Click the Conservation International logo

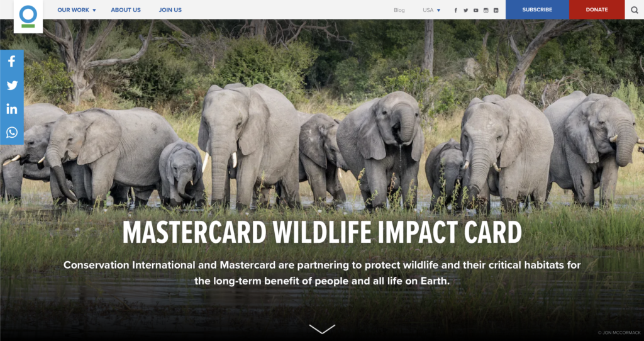click(28, 16)
